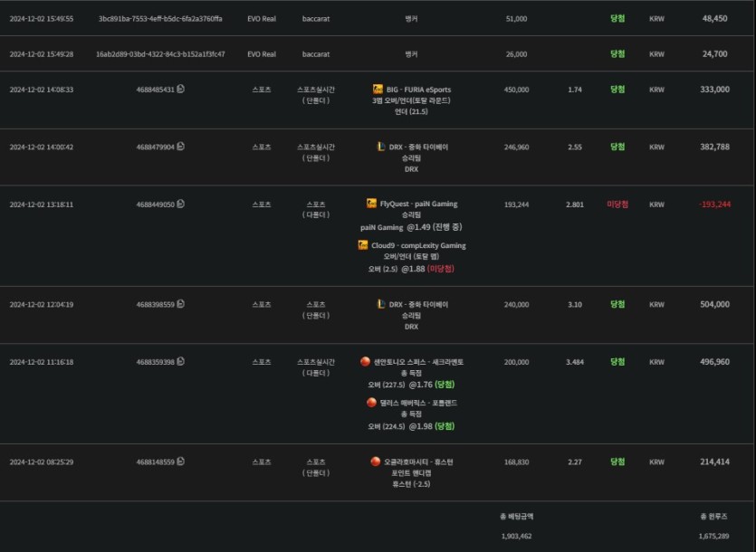Click basketball icon beside 오클라호마시티 - 휴스턴
This screenshot has height=552, width=756.
[x=375, y=462]
